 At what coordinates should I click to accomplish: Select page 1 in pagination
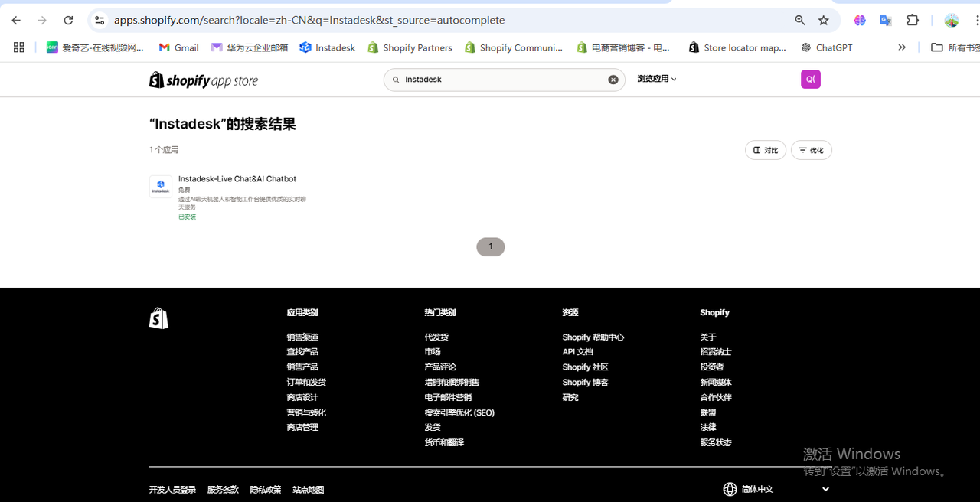(x=491, y=246)
